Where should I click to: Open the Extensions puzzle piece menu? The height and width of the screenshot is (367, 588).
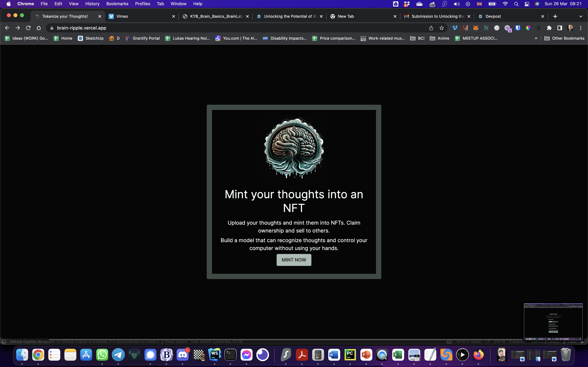[549, 28]
